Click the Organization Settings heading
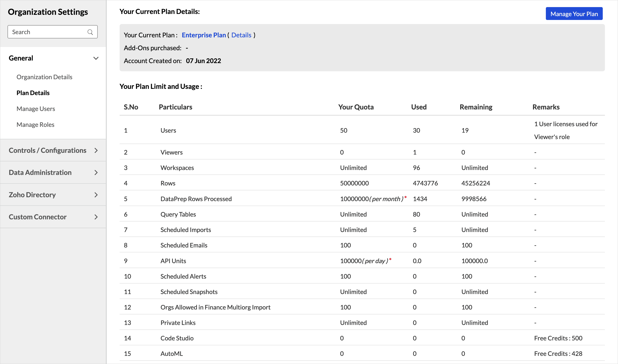 (x=48, y=12)
